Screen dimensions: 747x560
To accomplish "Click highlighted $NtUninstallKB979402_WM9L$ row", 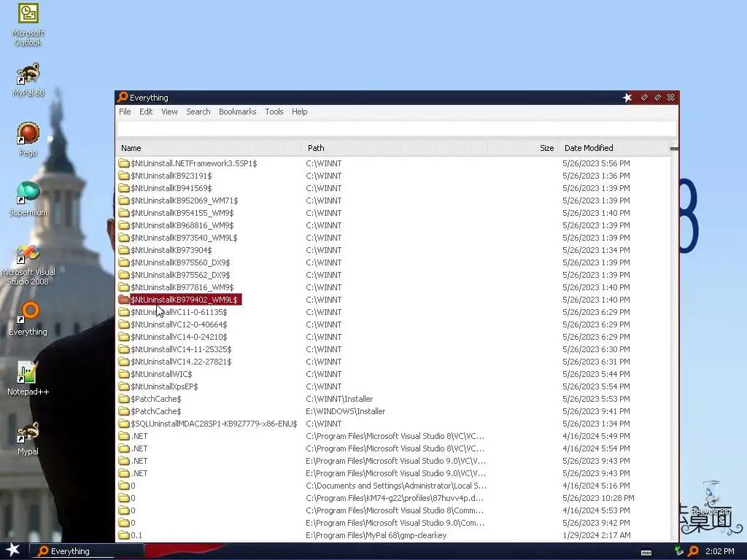I will (x=393, y=300).
